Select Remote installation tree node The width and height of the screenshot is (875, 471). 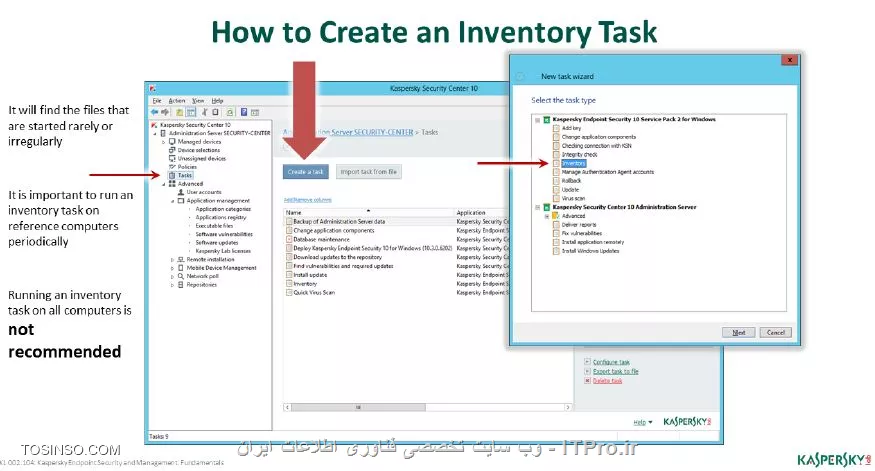210,259
